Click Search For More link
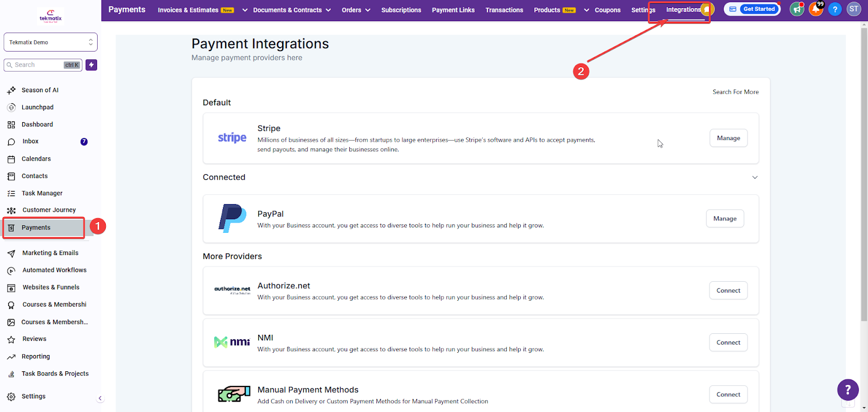Viewport: 868px width, 412px height. click(736, 92)
